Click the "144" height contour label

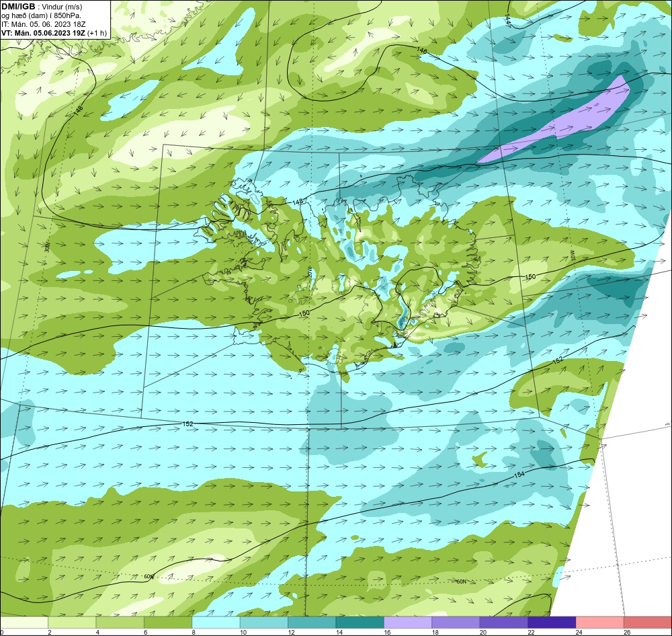click(508, 19)
